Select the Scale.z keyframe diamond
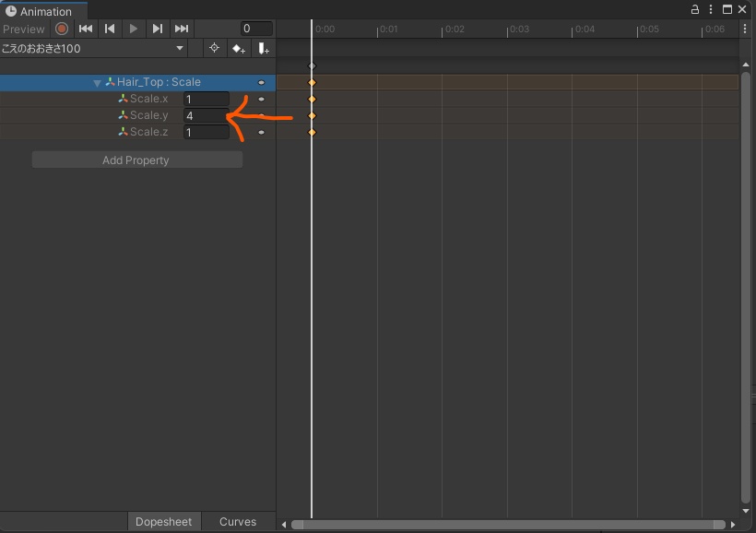 pyautogui.click(x=312, y=132)
